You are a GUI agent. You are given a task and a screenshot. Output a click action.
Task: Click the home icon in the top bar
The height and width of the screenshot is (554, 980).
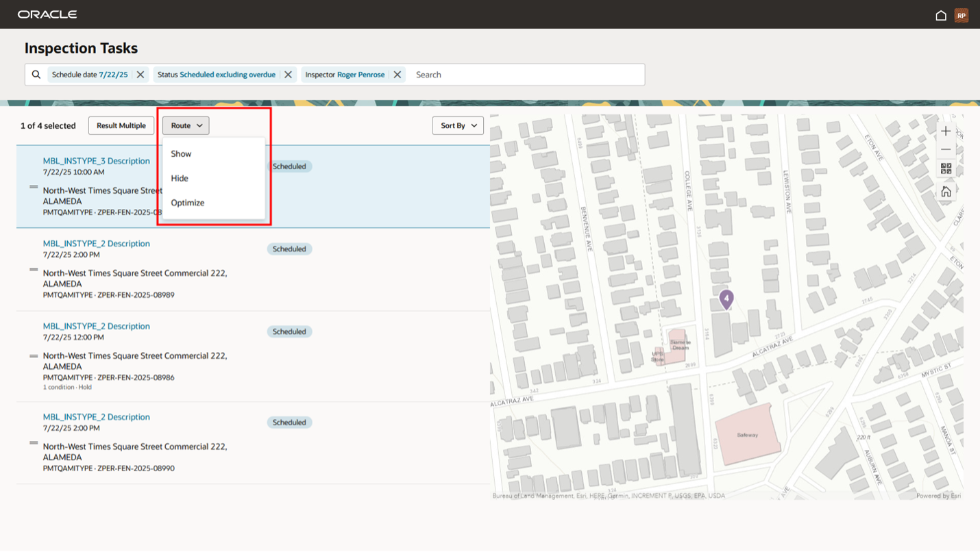tap(941, 14)
